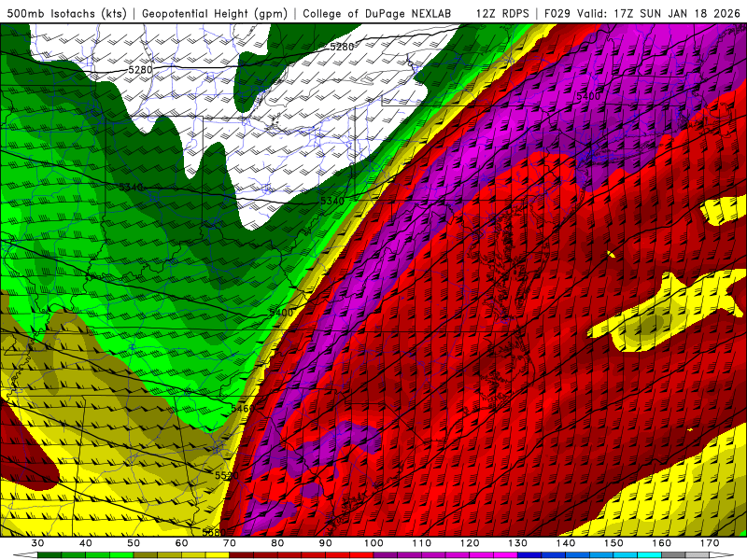Click the light gray colorbar swatch before 170
This screenshot has width=747, height=560.
698,555
